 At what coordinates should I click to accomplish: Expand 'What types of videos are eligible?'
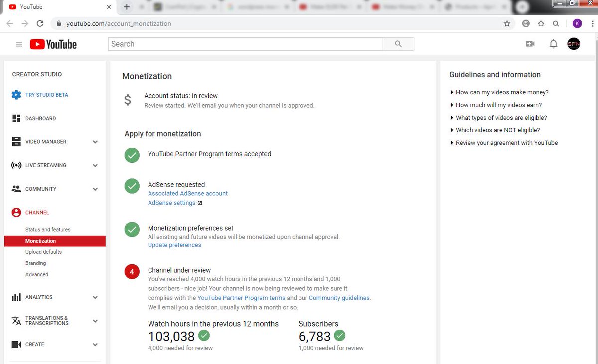click(x=498, y=118)
